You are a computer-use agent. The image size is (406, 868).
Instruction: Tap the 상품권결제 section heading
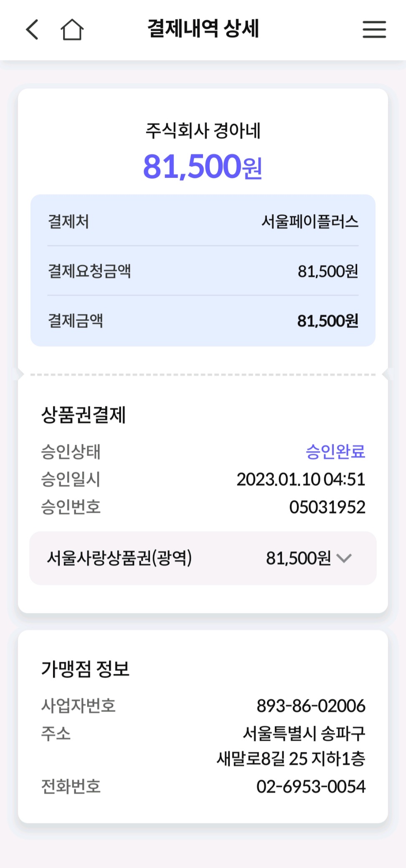click(x=84, y=415)
